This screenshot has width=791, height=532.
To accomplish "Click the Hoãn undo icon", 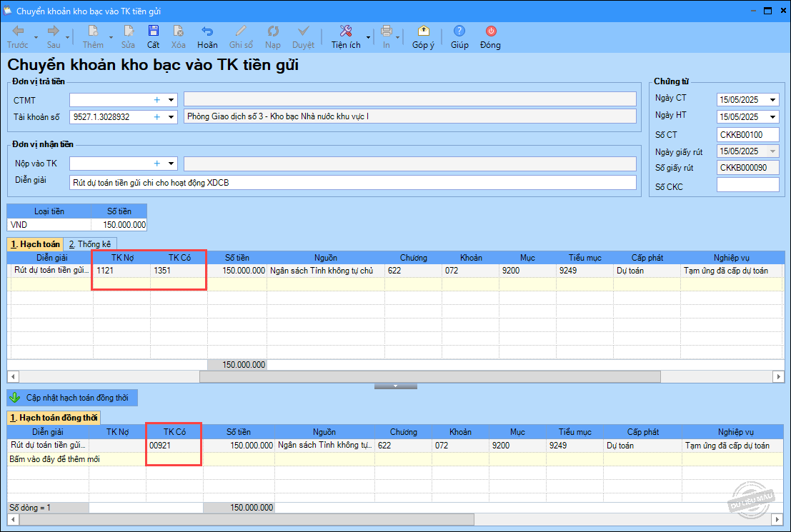I will point(207,31).
